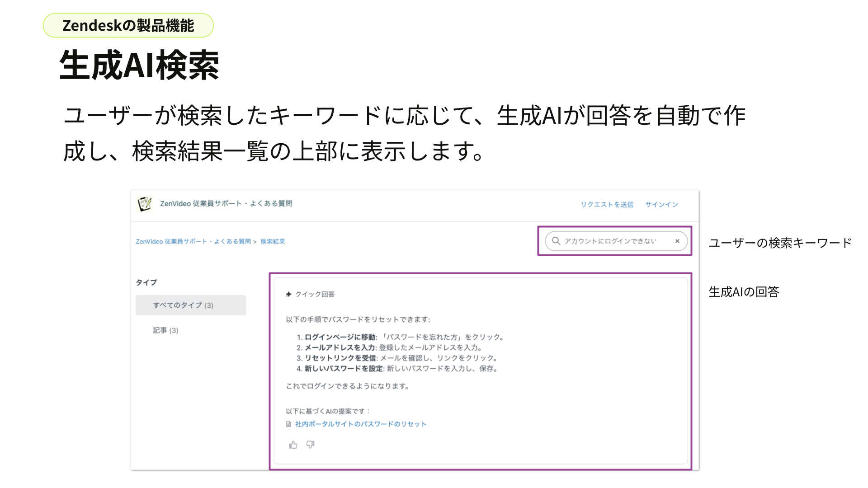Click the サインイン link
868x488 pixels.
coord(661,204)
